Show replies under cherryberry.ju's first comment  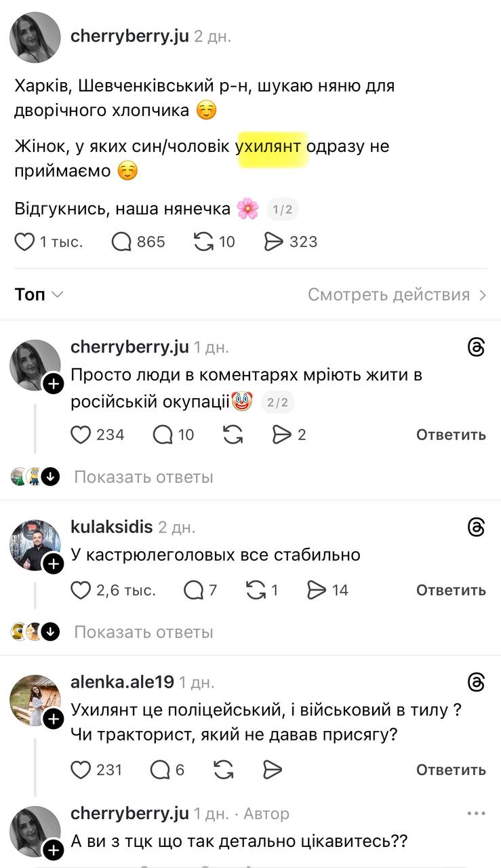coord(143,477)
